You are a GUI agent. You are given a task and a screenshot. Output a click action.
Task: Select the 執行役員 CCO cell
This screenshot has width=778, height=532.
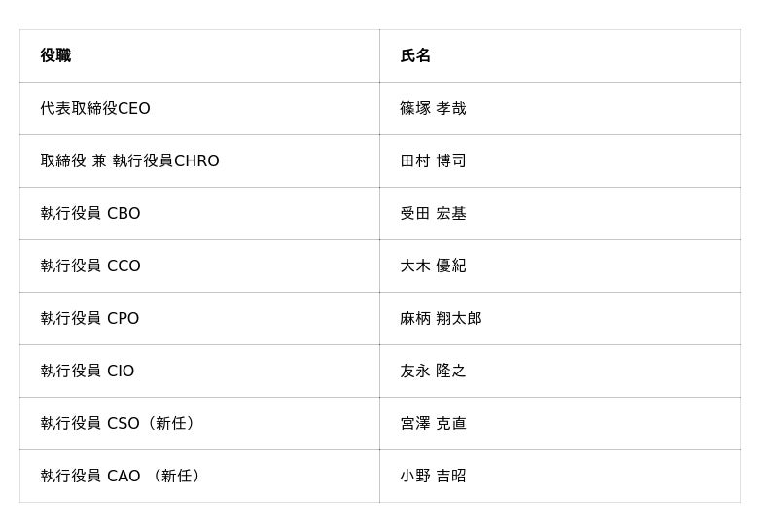(90, 266)
